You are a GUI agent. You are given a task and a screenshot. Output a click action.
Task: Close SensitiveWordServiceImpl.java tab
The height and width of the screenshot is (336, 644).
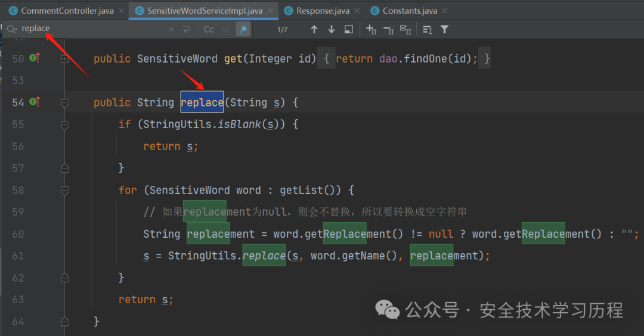270,11
